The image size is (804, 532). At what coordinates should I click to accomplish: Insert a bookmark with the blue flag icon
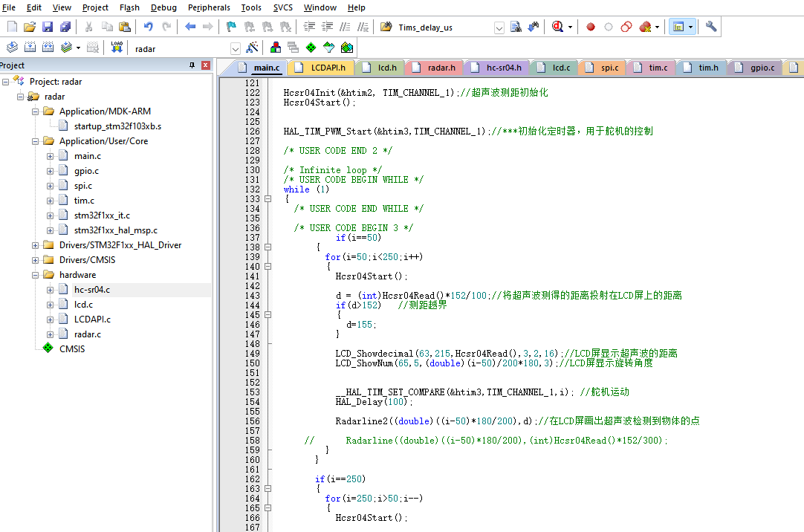click(x=231, y=27)
